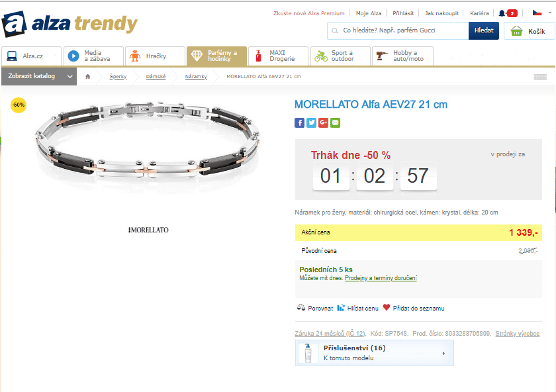
Task: Open the Košík shopping cart
Action: [529, 31]
